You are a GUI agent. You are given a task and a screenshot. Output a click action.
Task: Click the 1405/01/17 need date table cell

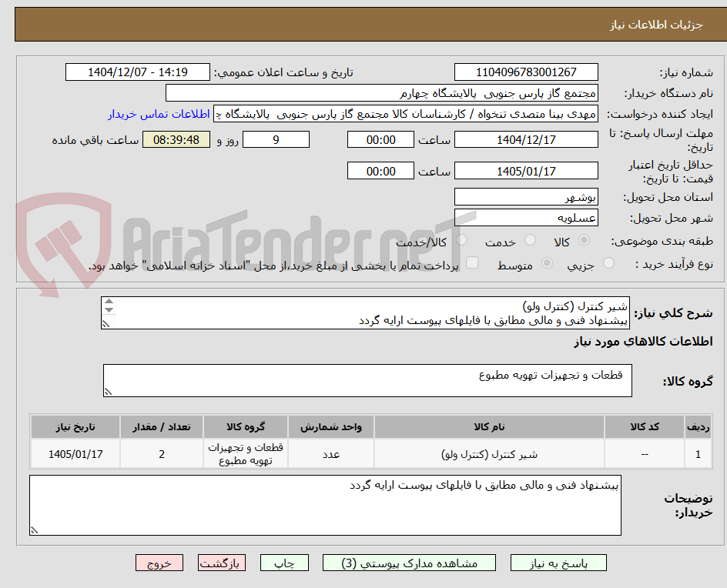coord(75,454)
